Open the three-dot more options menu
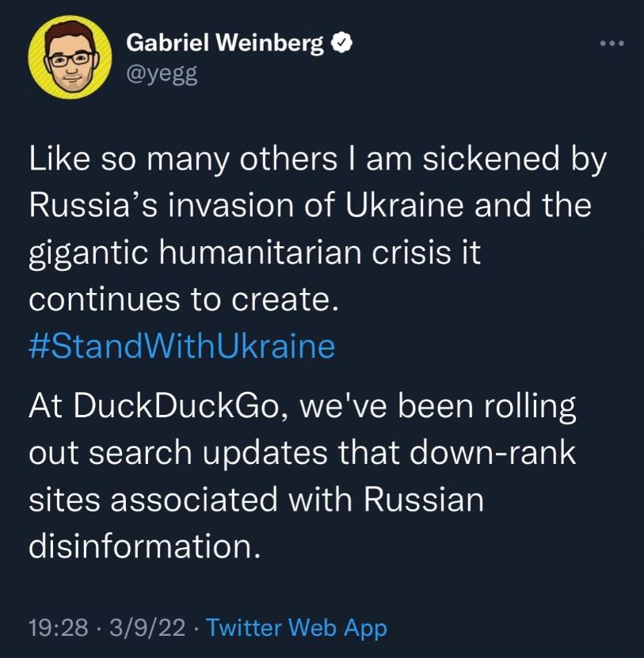 pyautogui.click(x=612, y=44)
